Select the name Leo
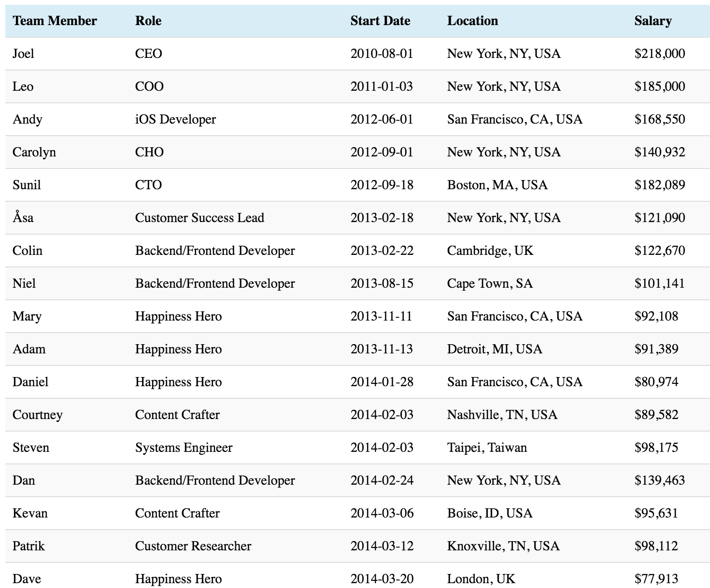 (23, 86)
